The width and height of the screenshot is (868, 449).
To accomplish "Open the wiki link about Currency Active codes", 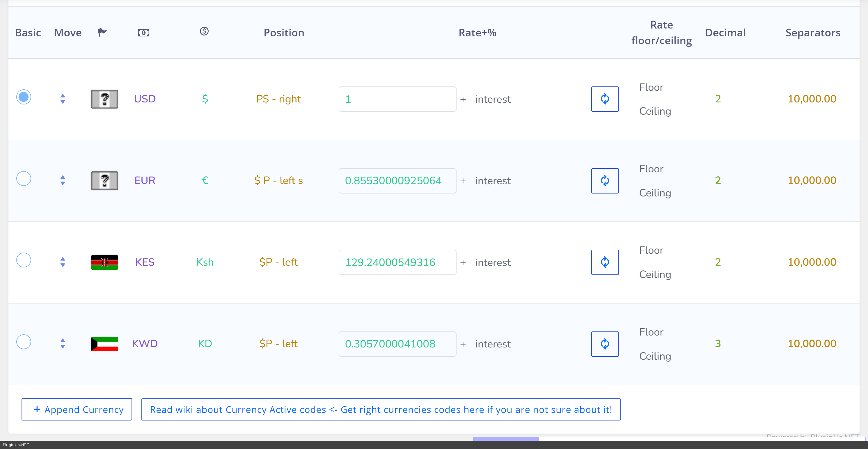I will [x=381, y=409].
